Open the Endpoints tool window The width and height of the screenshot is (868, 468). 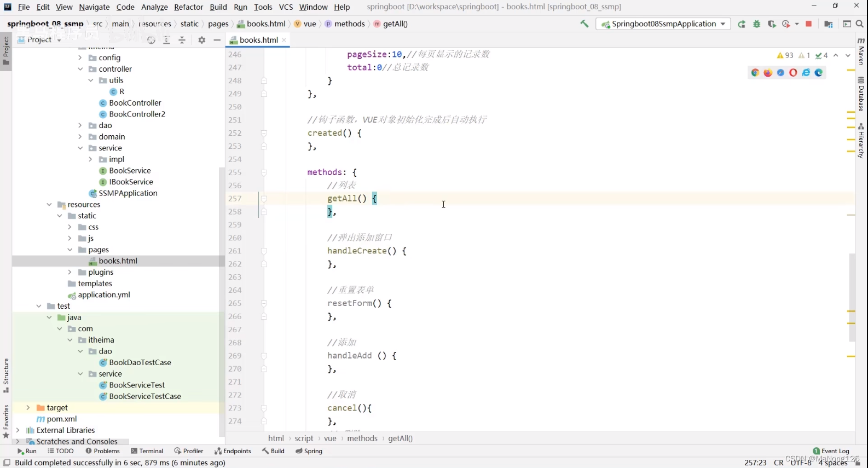click(x=233, y=451)
